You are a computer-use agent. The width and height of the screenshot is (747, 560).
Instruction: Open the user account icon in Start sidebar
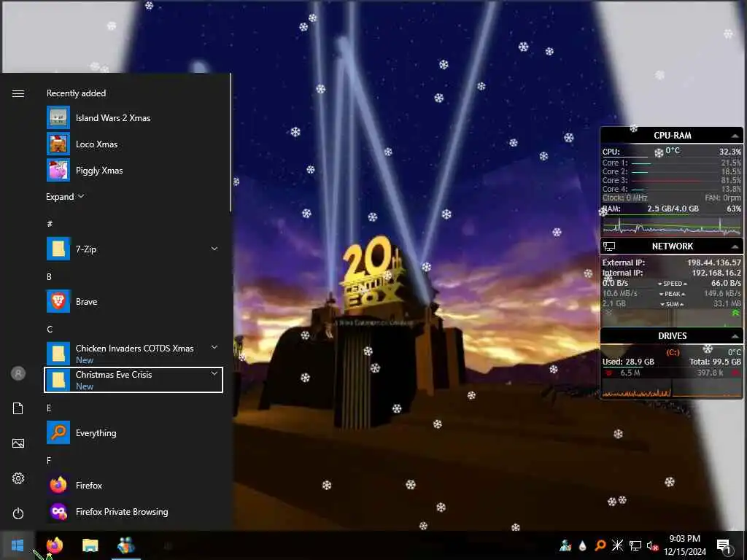[18, 373]
